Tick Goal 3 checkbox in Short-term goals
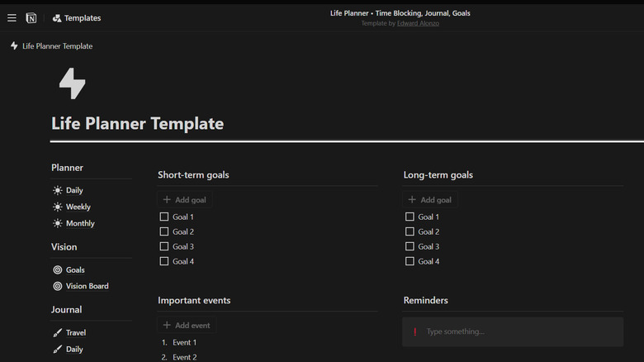 [164, 246]
